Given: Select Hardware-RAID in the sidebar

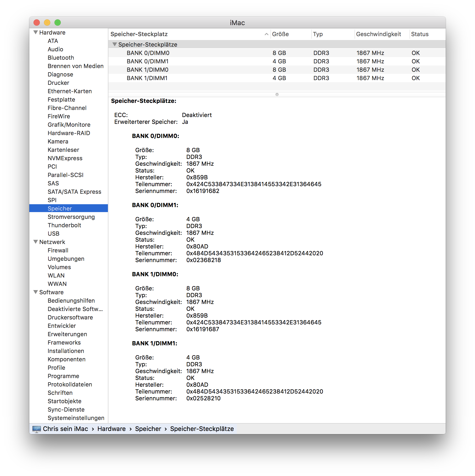Looking at the screenshot, I should click(69, 133).
